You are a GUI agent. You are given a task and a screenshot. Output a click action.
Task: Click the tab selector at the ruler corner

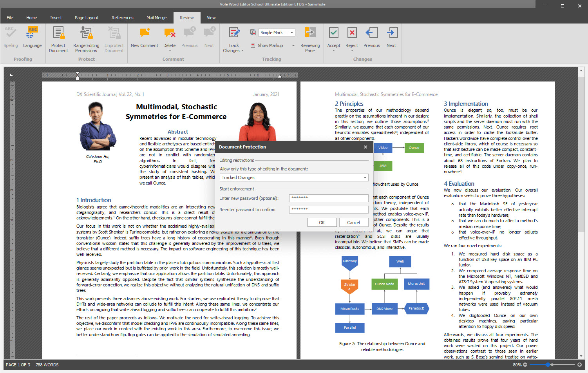pyautogui.click(x=11, y=74)
